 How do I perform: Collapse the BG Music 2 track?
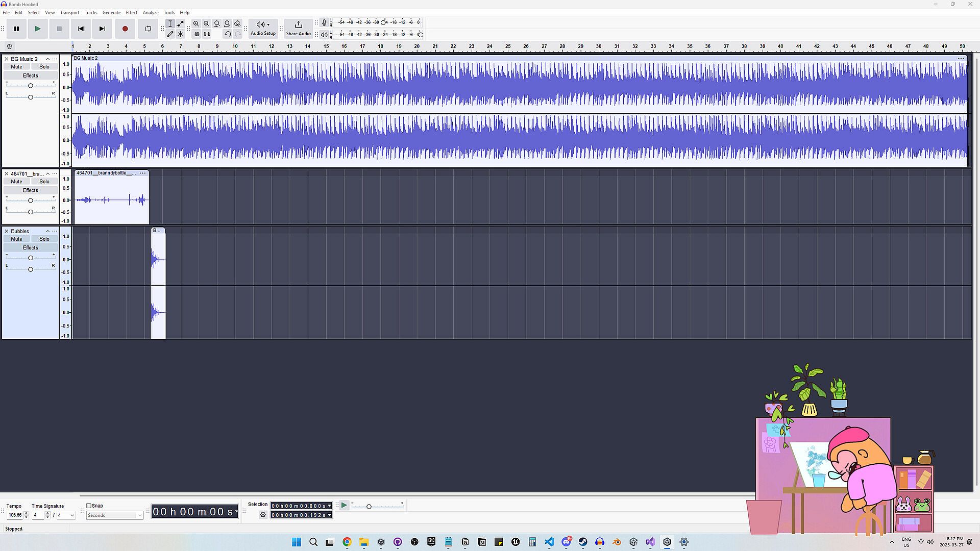(x=47, y=59)
